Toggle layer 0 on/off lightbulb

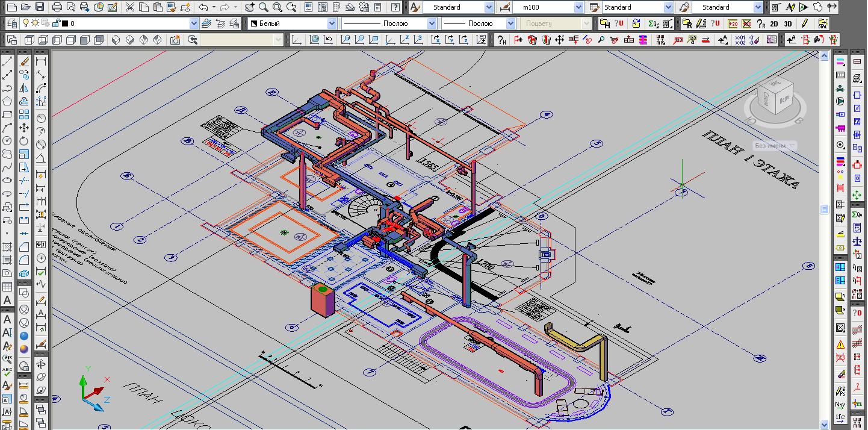click(x=26, y=23)
